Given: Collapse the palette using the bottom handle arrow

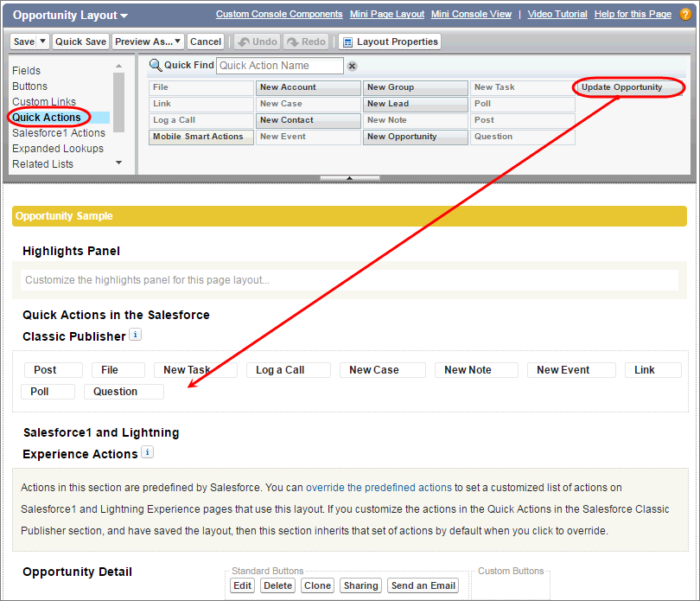Looking at the screenshot, I should coord(350,177).
